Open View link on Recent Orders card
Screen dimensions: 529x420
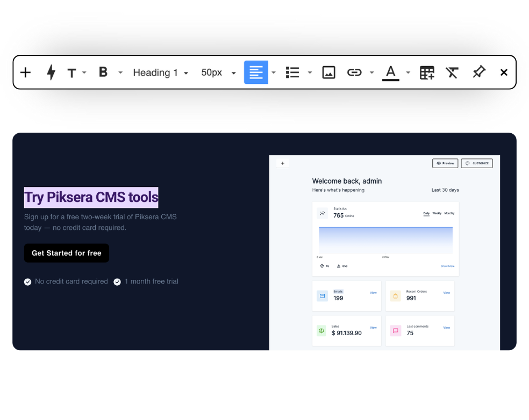click(446, 293)
